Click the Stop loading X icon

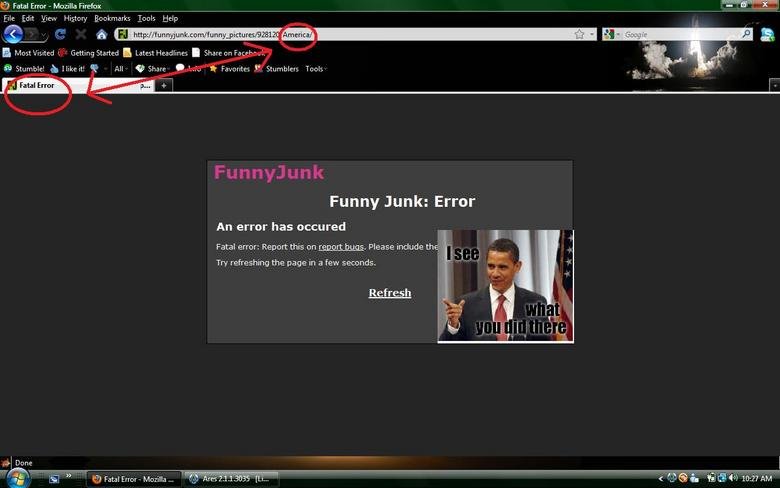pyautogui.click(x=81, y=34)
